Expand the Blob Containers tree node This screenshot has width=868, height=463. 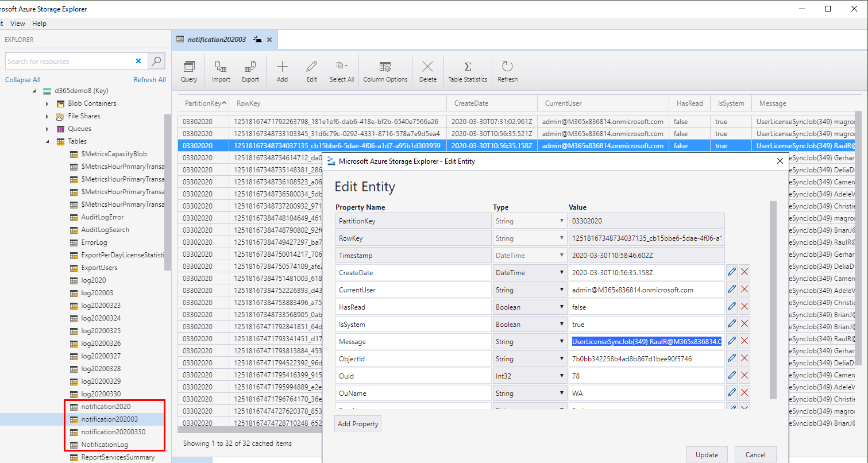click(x=47, y=104)
